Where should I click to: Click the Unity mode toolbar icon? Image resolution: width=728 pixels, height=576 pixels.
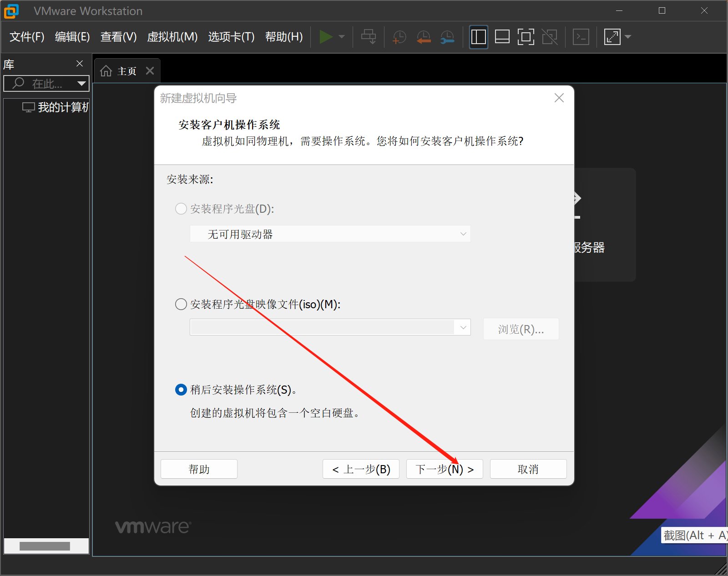coord(550,37)
